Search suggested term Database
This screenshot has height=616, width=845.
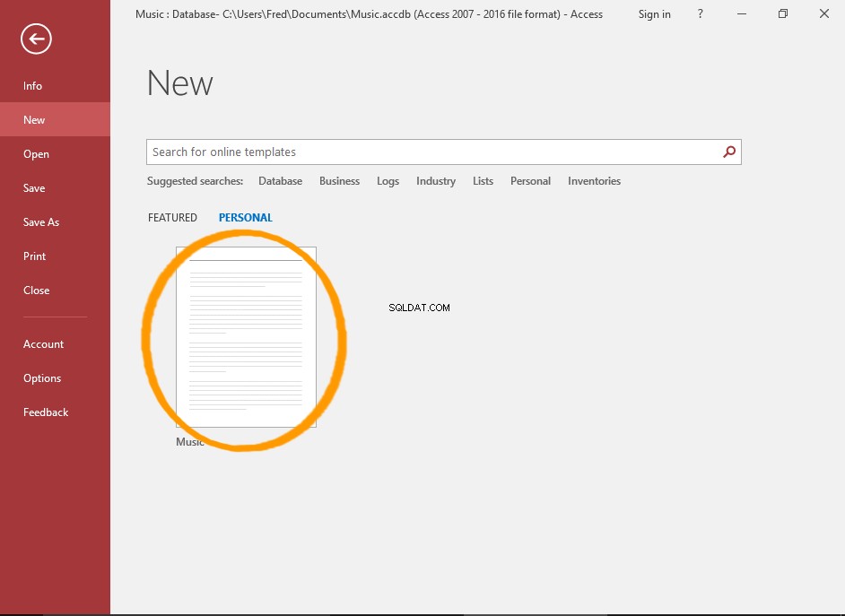click(x=280, y=181)
